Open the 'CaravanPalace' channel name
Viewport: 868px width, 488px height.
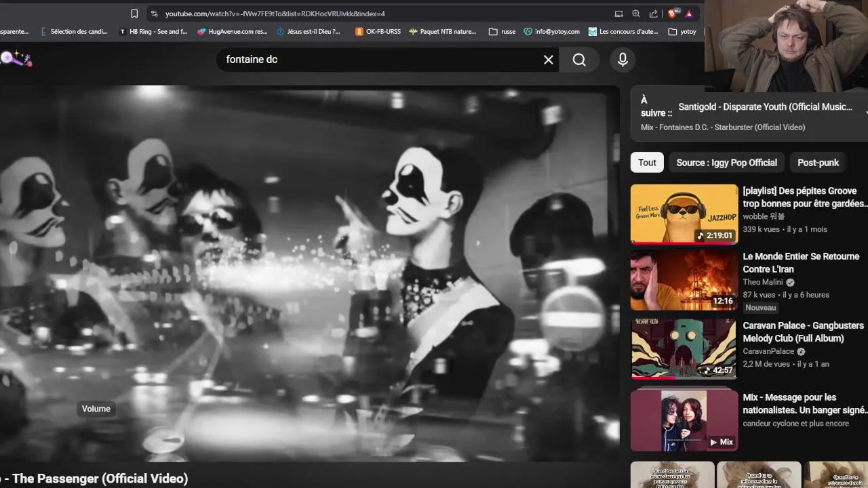point(768,351)
